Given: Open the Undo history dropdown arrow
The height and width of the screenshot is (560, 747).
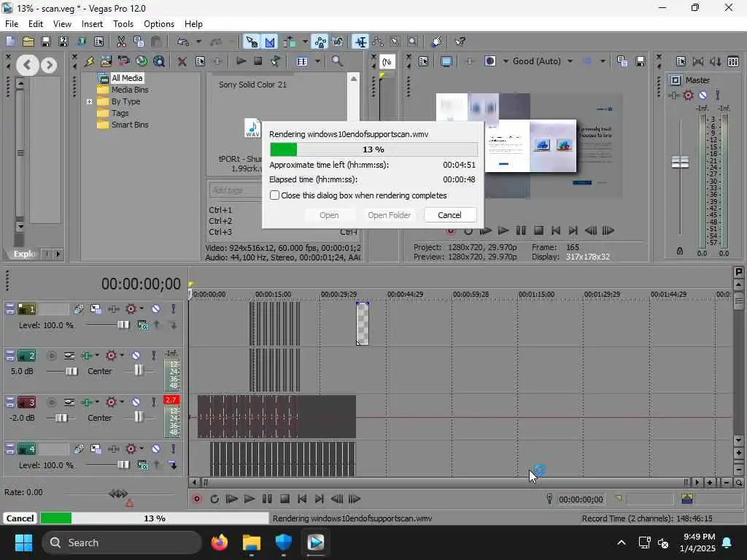Looking at the screenshot, I should [x=198, y=42].
